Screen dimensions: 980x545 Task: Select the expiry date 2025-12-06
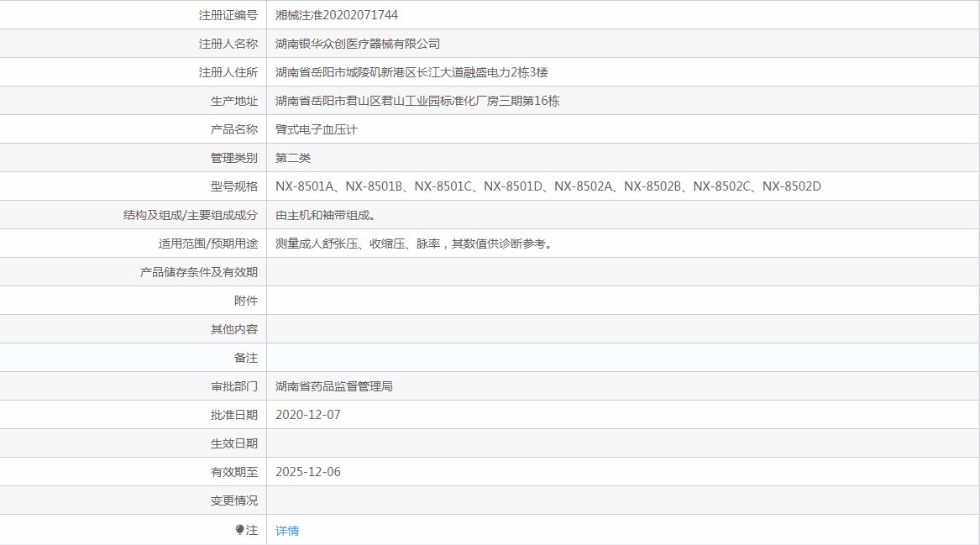pyautogui.click(x=308, y=472)
